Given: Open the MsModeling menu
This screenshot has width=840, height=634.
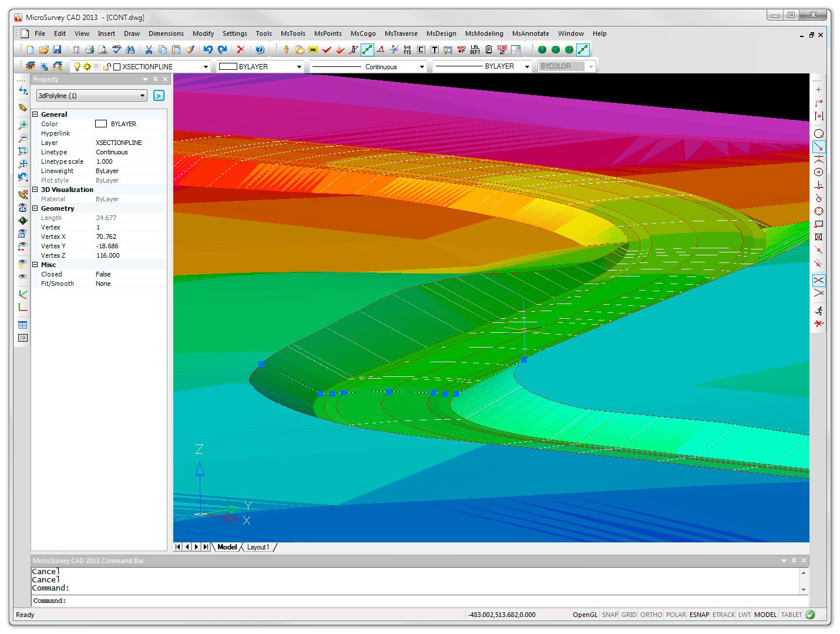Looking at the screenshot, I should click(x=484, y=33).
